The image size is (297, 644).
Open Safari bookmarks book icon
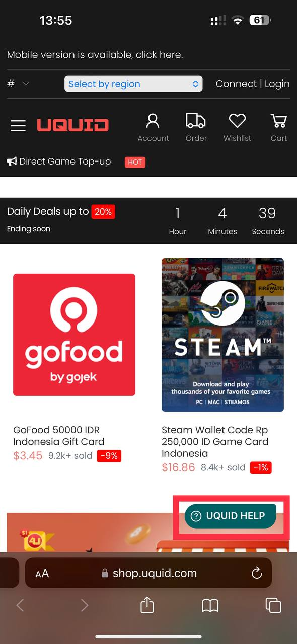pyautogui.click(x=210, y=605)
